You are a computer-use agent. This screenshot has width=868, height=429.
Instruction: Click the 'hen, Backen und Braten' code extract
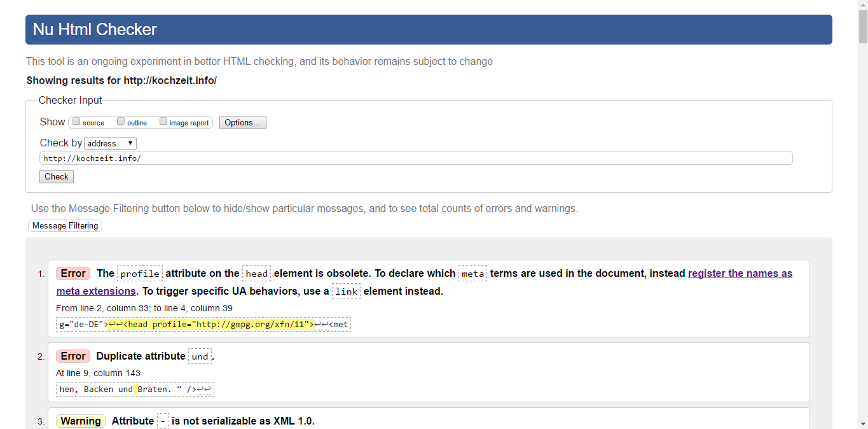(x=135, y=389)
